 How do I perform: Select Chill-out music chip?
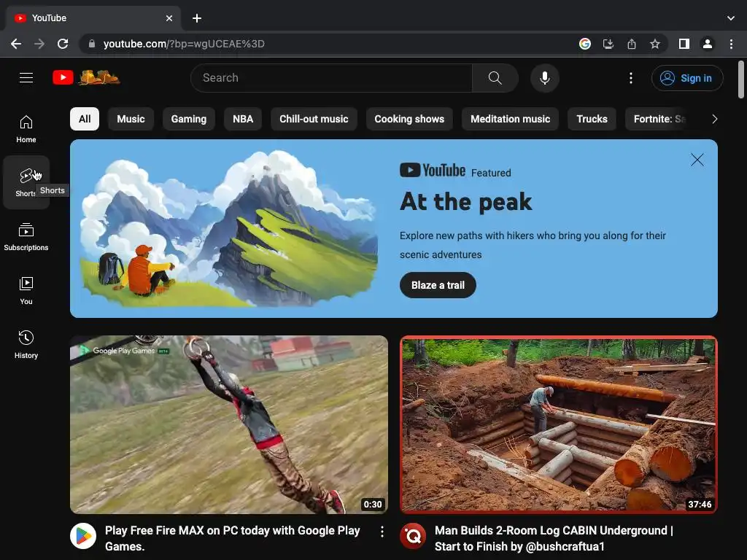314,119
